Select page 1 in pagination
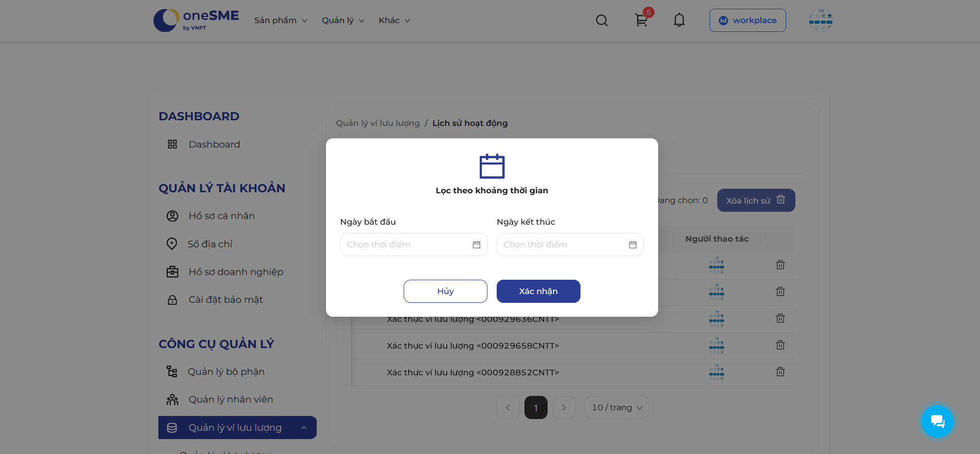Image resolution: width=980 pixels, height=454 pixels. click(x=536, y=408)
